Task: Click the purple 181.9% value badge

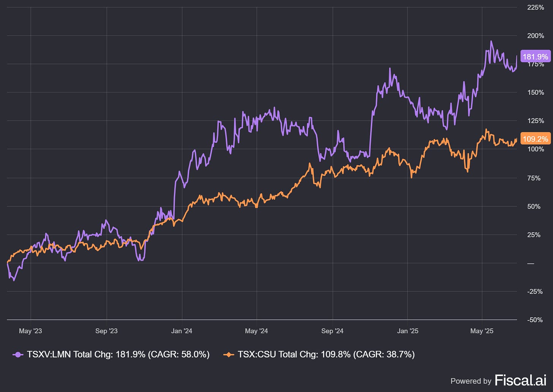Action: [535, 57]
